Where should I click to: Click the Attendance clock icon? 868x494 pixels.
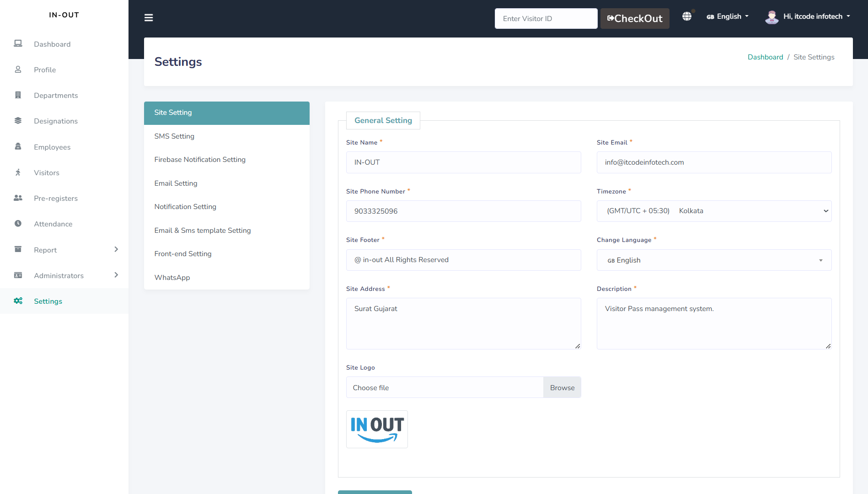click(18, 223)
